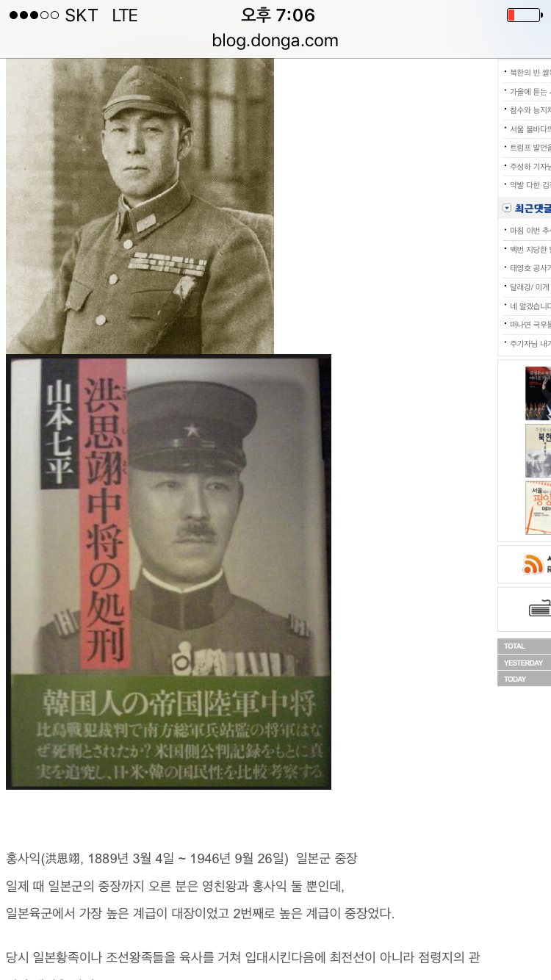The height and width of the screenshot is (980, 551).
Task: Open the officer portrait photo in cap
Action: [140, 206]
